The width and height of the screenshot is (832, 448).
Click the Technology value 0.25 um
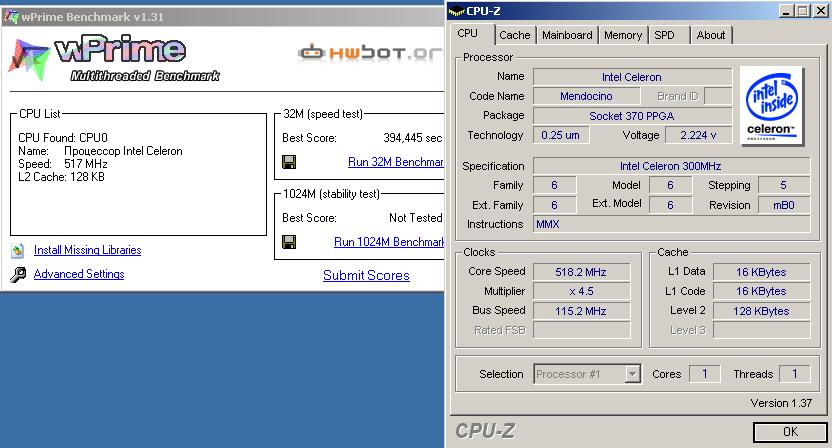[x=560, y=135]
